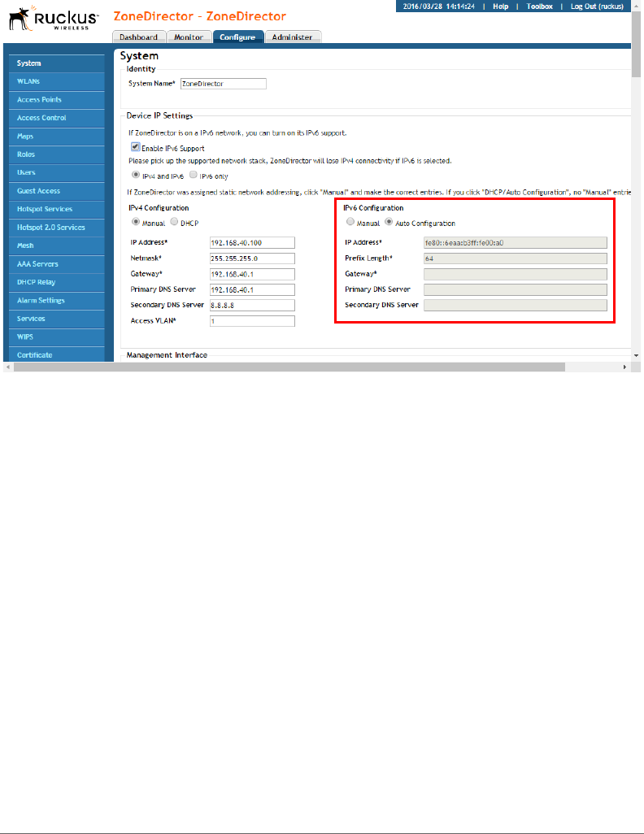Open WLANs configuration page
Image resolution: width=644 pixels, height=834 pixels.
coord(56,81)
